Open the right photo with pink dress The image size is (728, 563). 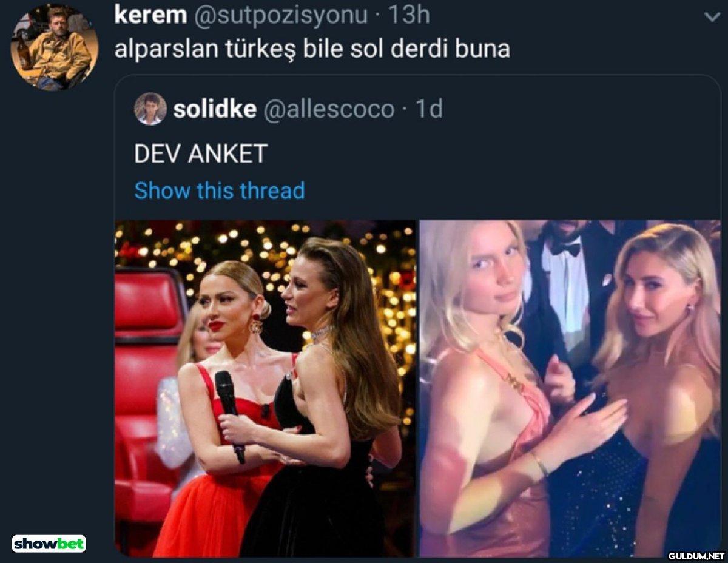(x=570, y=388)
